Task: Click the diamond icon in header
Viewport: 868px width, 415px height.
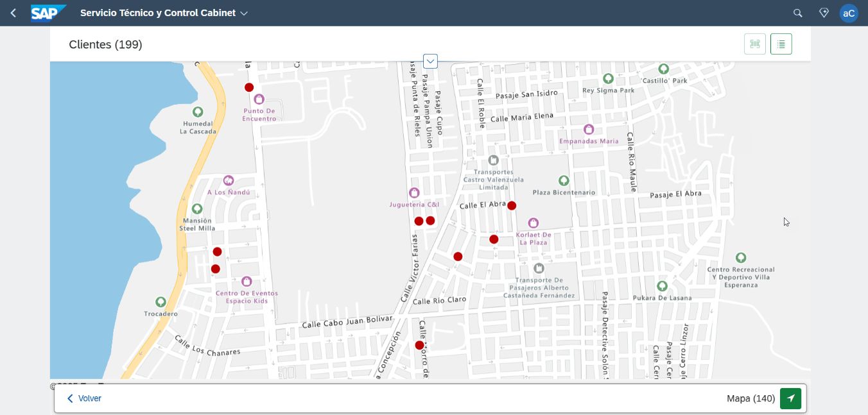Action: point(824,13)
